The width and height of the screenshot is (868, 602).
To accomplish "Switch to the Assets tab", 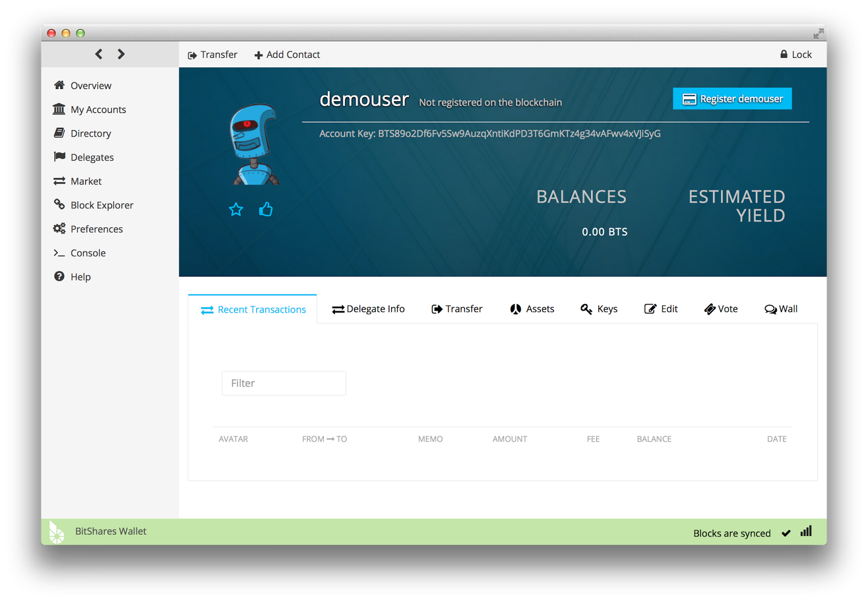I will [x=532, y=309].
